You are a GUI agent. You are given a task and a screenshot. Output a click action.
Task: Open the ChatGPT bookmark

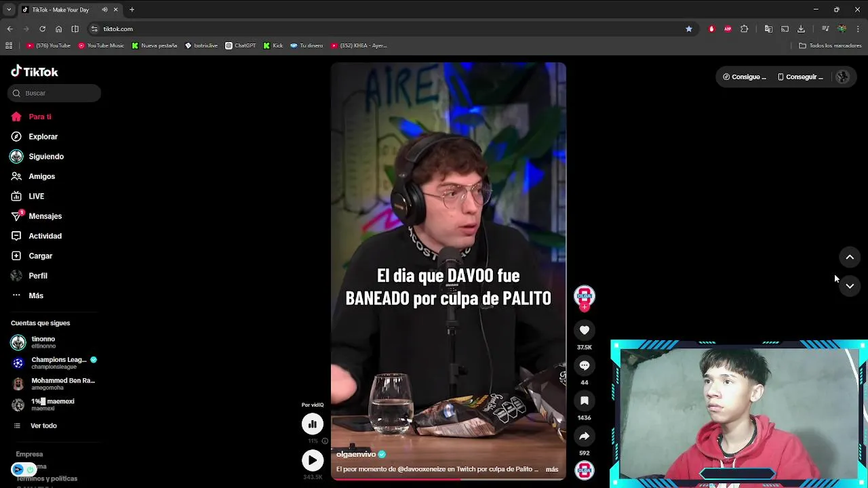point(241,45)
